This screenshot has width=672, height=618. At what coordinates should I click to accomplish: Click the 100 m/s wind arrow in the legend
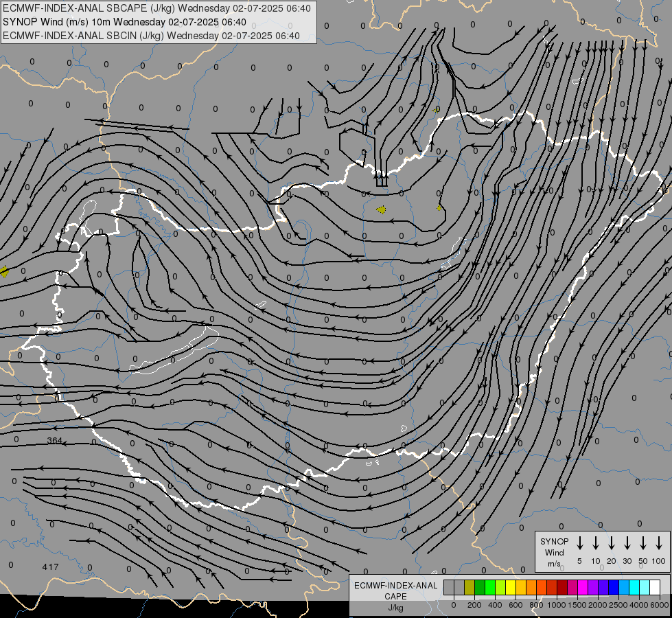click(x=659, y=542)
